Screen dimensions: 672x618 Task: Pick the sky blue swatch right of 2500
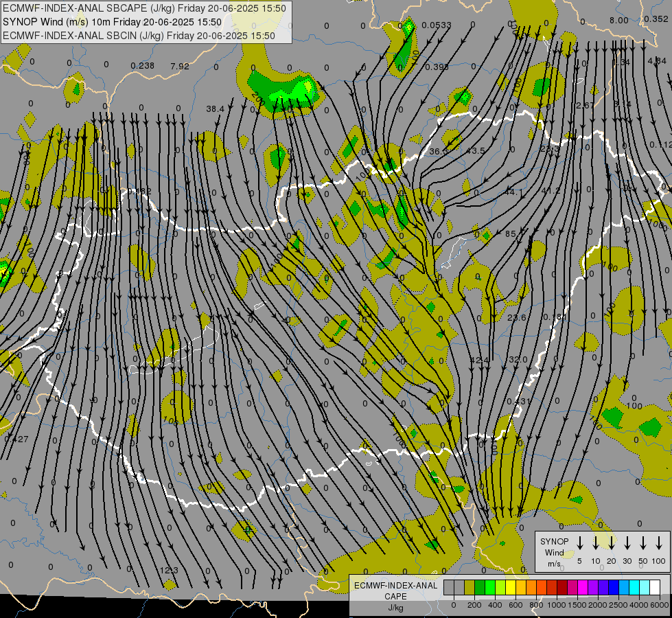click(623, 588)
